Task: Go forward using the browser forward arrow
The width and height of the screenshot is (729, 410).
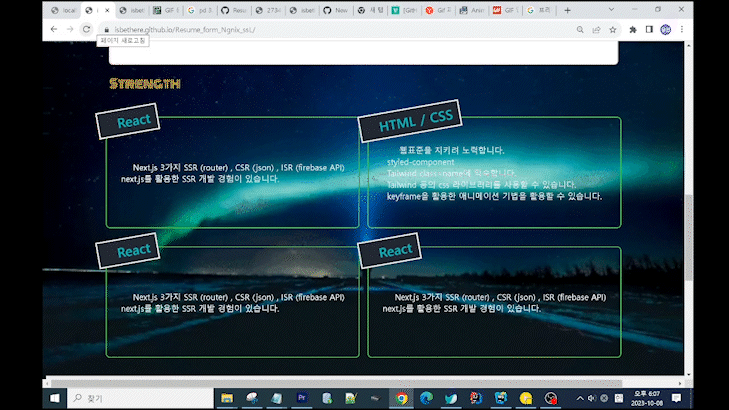Action: [70, 29]
